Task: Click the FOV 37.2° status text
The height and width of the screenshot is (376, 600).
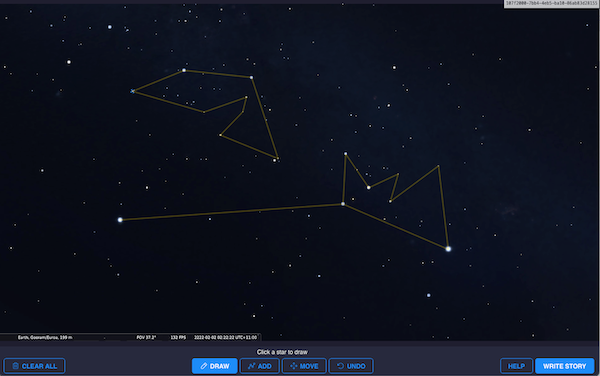Action: coord(146,337)
